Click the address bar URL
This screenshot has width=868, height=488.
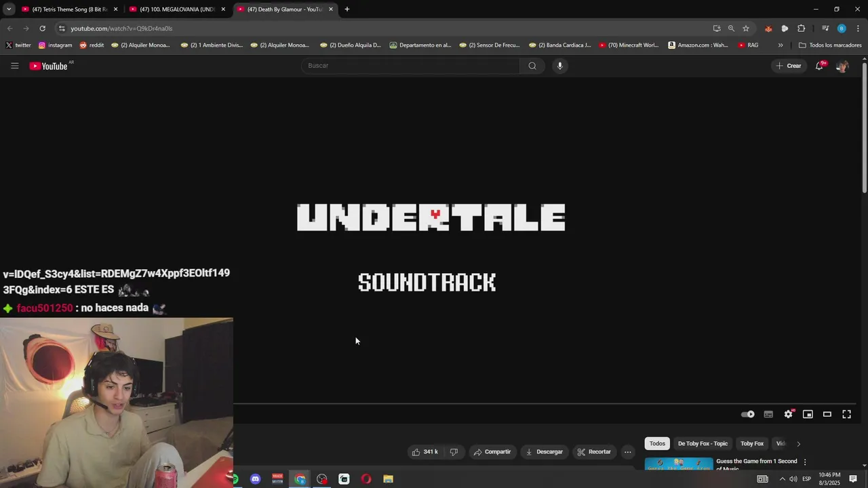(x=121, y=28)
